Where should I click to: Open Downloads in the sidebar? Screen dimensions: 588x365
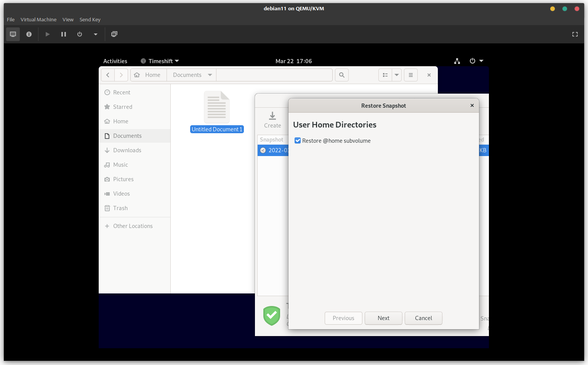[127, 150]
